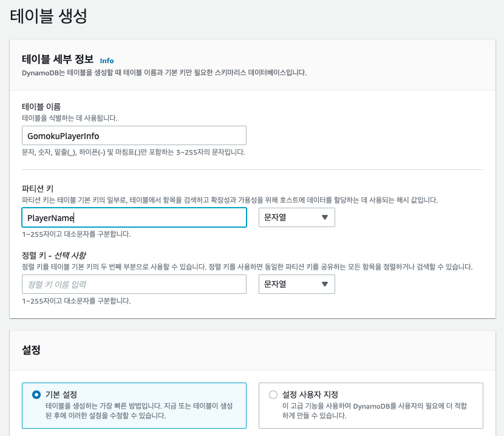Focus the 파티션 키 field containing PlayerName
The image size is (504, 436).
[134, 217]
